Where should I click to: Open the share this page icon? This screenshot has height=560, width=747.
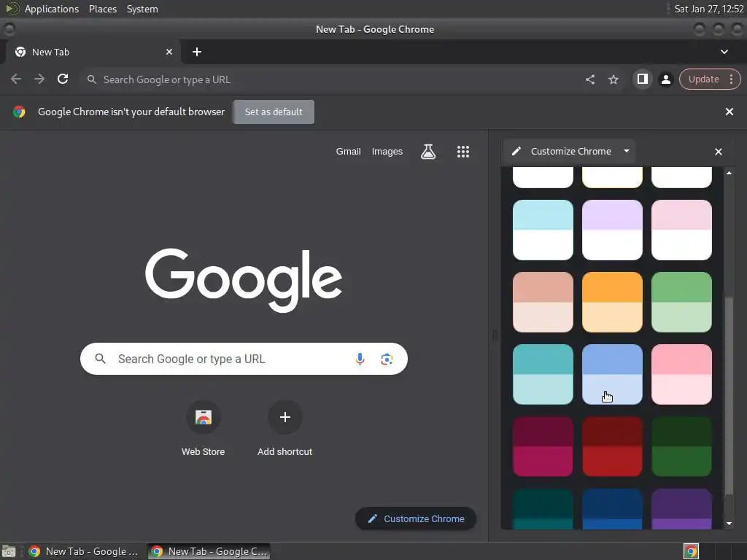[x=589, y=79]
